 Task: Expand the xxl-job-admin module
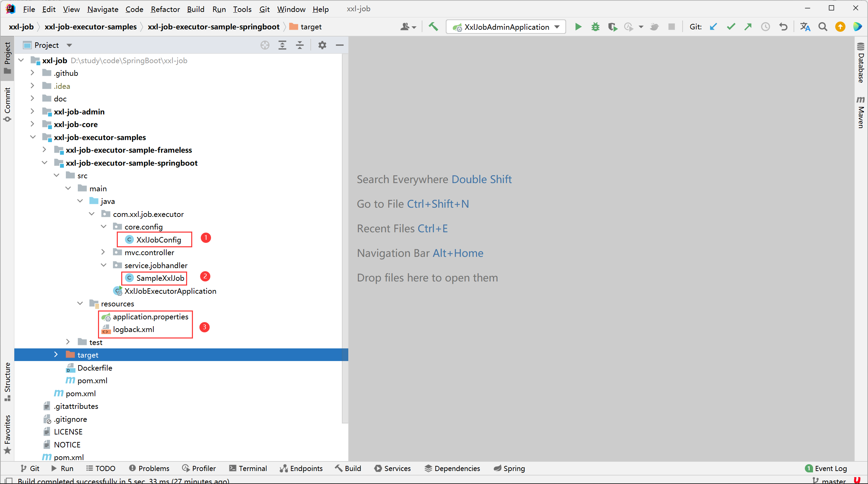click(32, 111)
